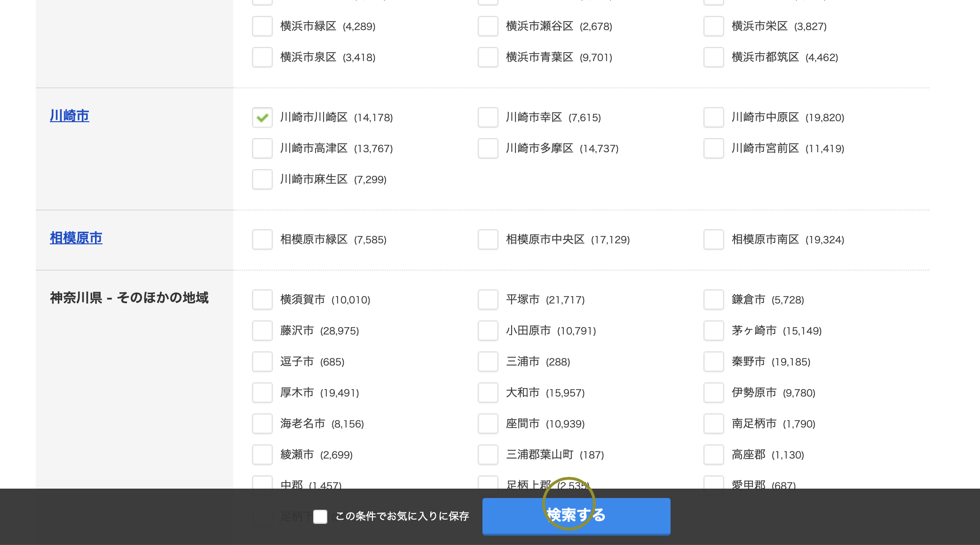Enable the 横浜市青葉区 checkbox
The width and height of the screenshot is (980, 545).
pyautogui.click(x=488, y=57)
